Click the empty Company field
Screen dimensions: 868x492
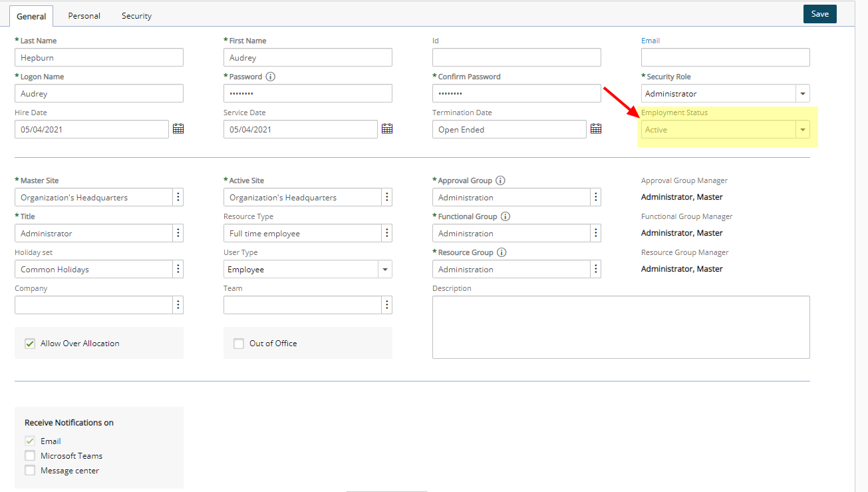point(94,305)
